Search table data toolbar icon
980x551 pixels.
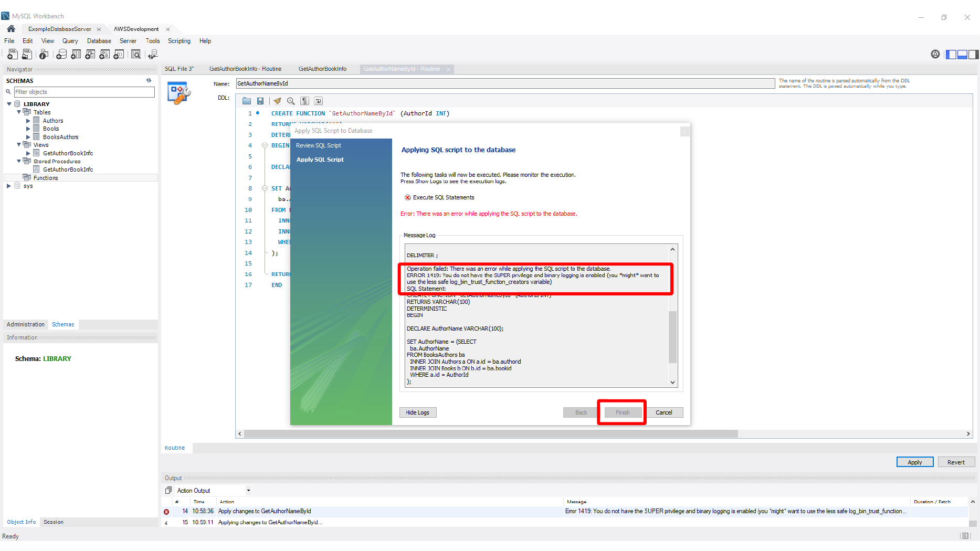pyautogui.click(x=136, y=54)
